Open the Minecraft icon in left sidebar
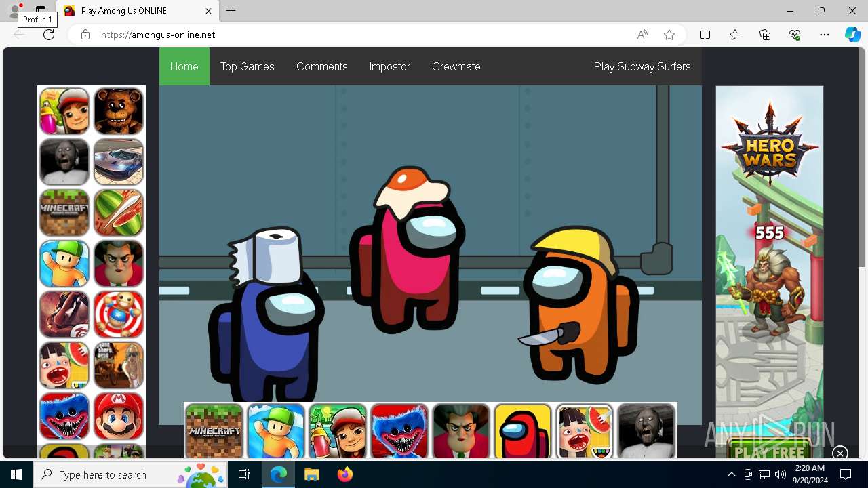The width and height of the screenshot is (868, 488). tap(64, 213)
